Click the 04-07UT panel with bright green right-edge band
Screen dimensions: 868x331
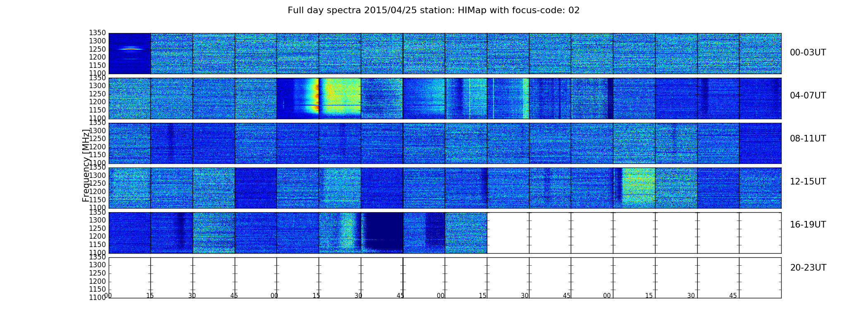pos(508,98)
